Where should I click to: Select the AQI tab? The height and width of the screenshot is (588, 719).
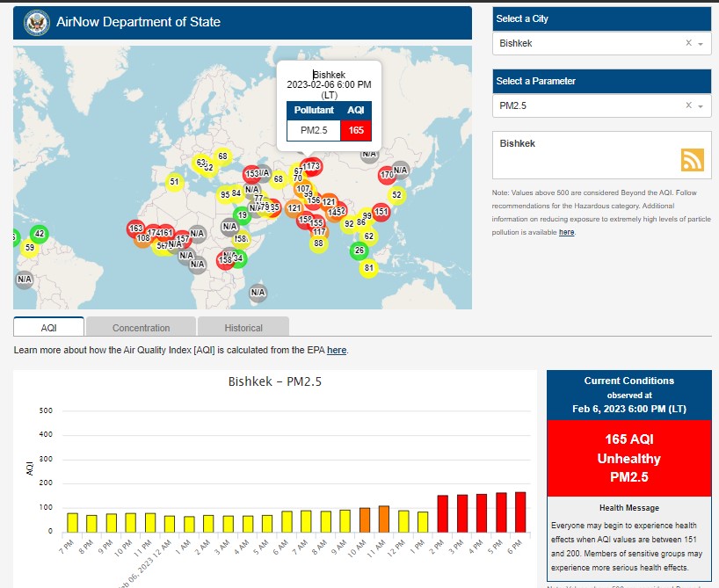(49, 328)
